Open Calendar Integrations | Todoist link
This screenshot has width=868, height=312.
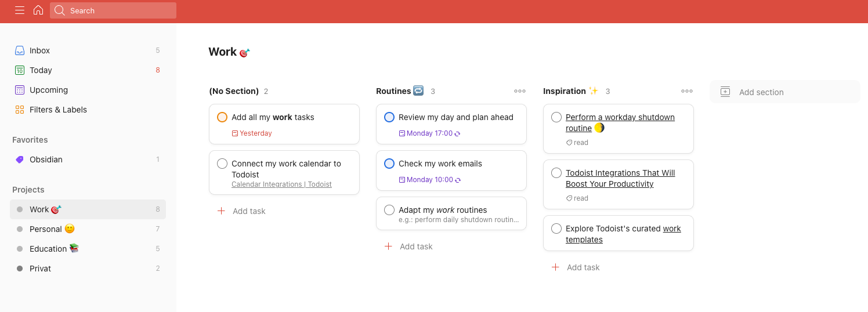[281, 184]
